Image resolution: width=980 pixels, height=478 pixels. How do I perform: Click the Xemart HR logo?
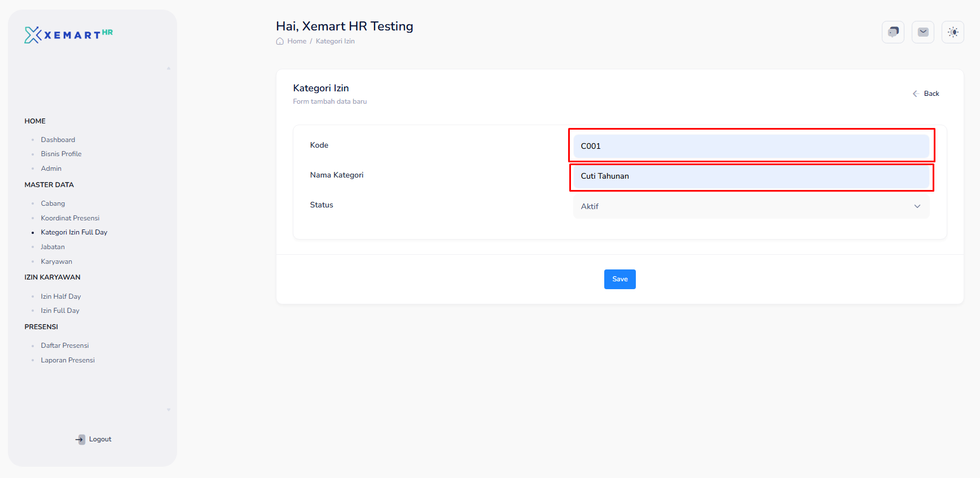point(68,35)
